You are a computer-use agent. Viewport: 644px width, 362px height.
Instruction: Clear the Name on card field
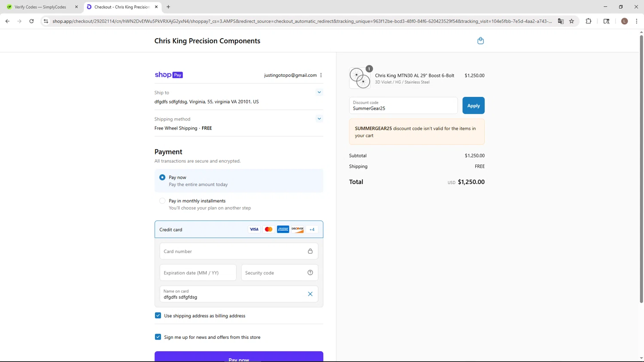[x=310, y=294]
